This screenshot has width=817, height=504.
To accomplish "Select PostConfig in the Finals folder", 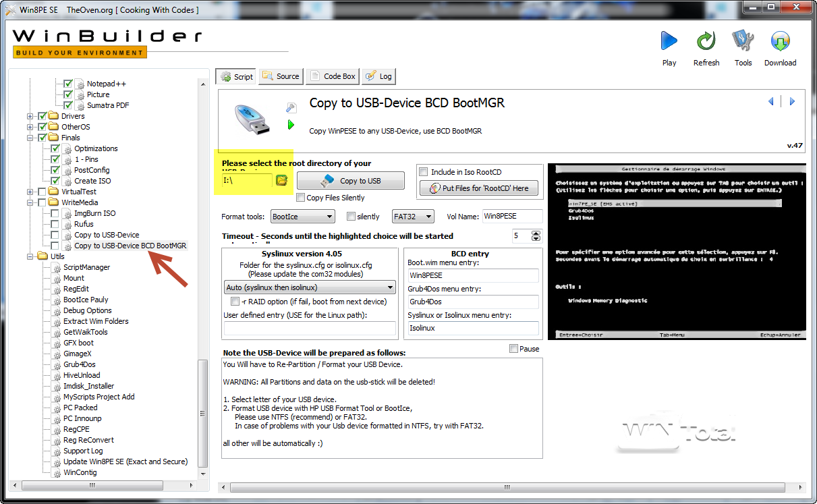I will [x=92, y=170].
